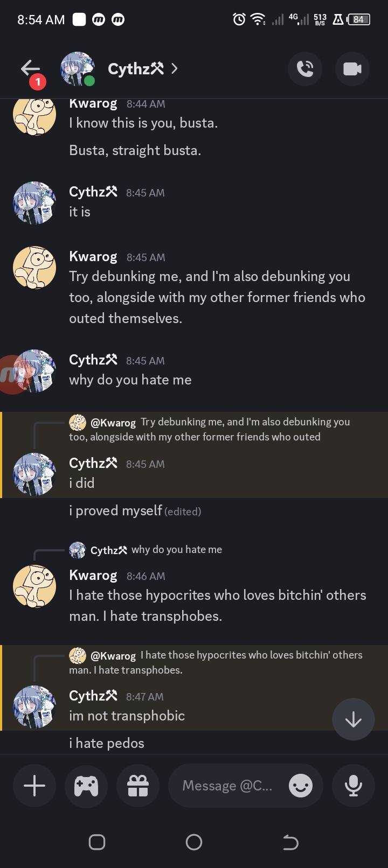Tap Cythz avatar beside "it is" message
This screenshot has height=868, width=388.
click(x=34, y=203)
